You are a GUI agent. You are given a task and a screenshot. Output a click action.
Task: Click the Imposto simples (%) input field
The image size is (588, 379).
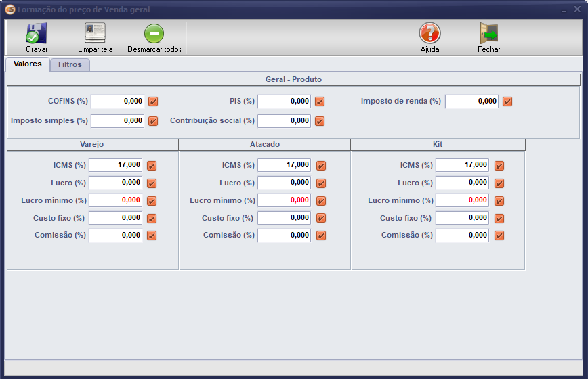(117, 121)
